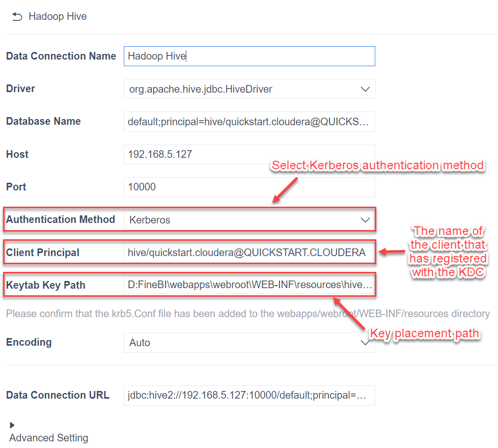Viewport: 498px width, 448px height.
Task: Click the Hadoop Hive page title
Action: pos(58,16)
